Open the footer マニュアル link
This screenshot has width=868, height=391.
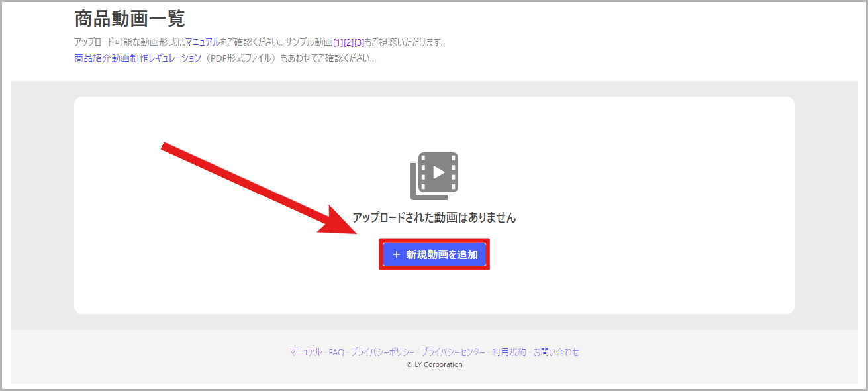coord(305,352)
